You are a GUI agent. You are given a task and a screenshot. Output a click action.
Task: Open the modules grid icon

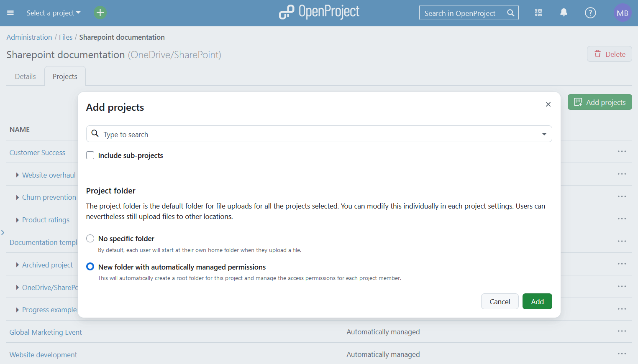point(538,13)
